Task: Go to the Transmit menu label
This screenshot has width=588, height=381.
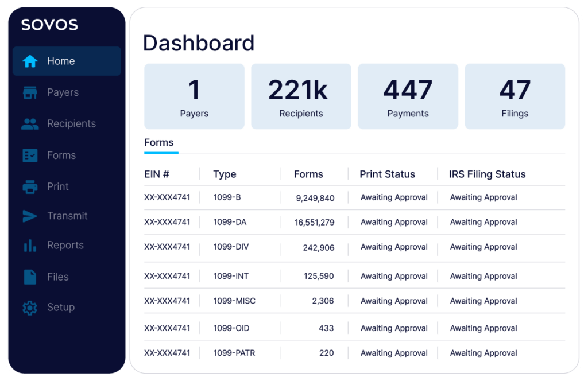Action: tap(67, 216)
